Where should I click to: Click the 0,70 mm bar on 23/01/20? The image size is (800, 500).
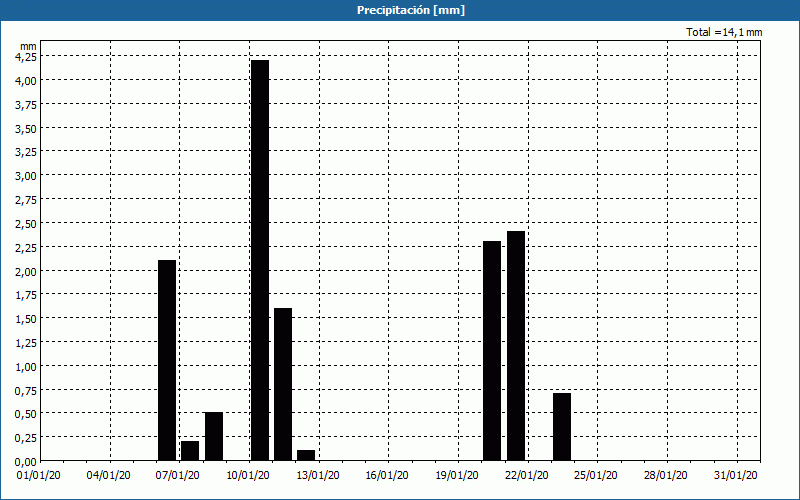tap(562, 427)
